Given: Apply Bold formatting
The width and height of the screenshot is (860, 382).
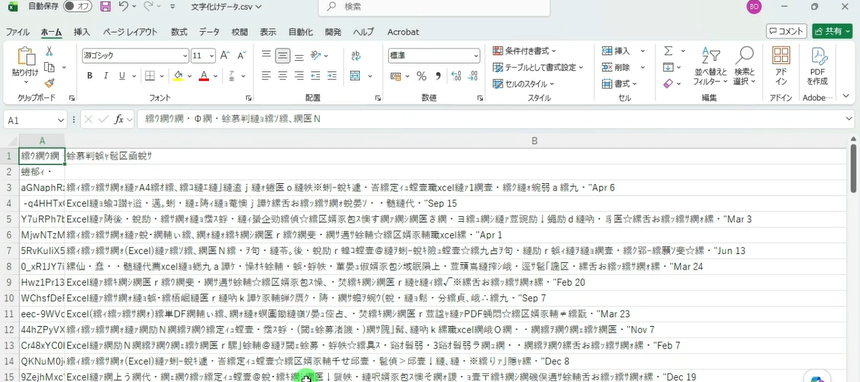Looking at the screenshot, I should pyautogui.click(x=89, y=76).
